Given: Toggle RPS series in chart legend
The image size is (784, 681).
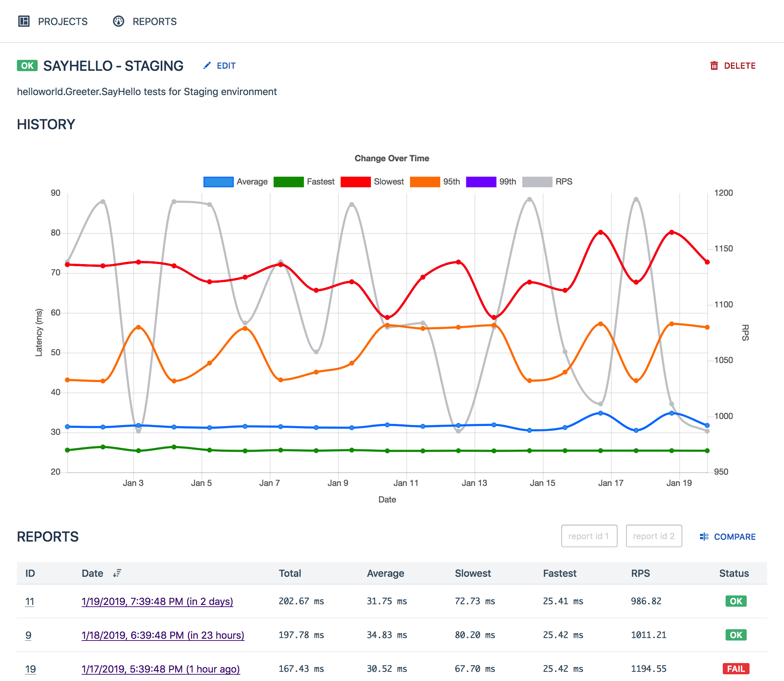Looking at the screenshot, I should [537, 182].
